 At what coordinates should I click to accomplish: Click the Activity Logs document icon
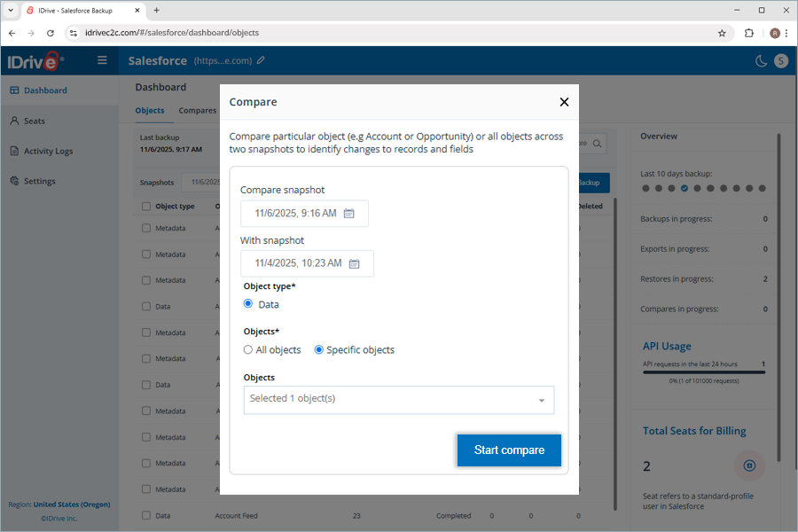[x=14, y=151]
